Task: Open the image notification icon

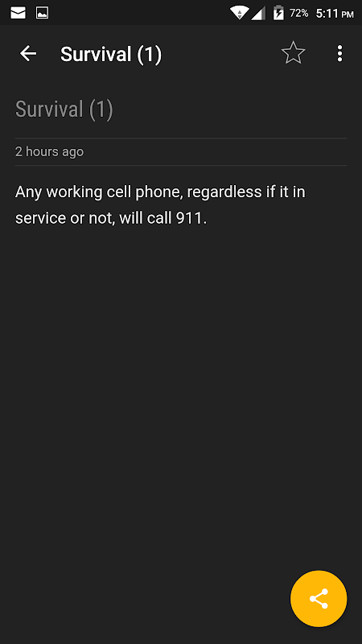Action: coord(43,13)
